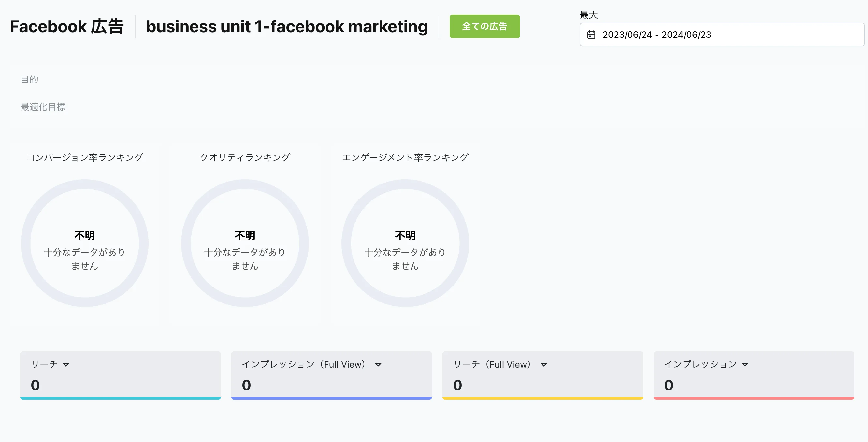Click the 最大 date range label
Viewport: 868px width, 442px height.
(x=589, y=15)
